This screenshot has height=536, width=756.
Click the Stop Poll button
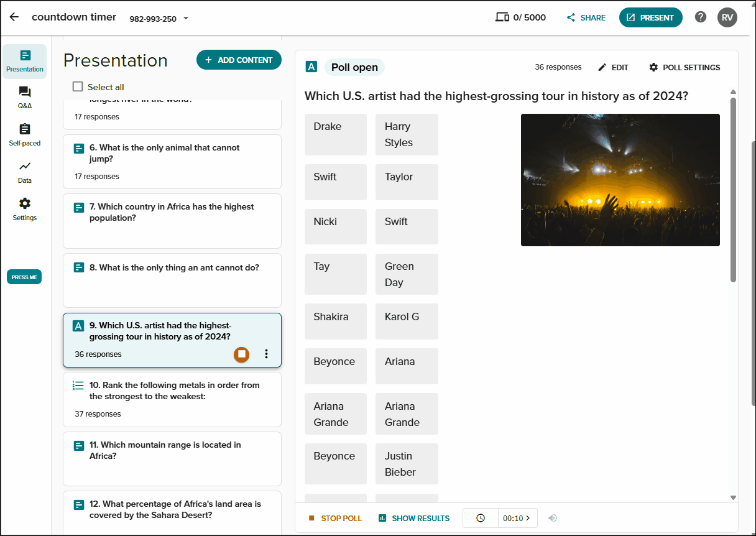coord(335,518)
